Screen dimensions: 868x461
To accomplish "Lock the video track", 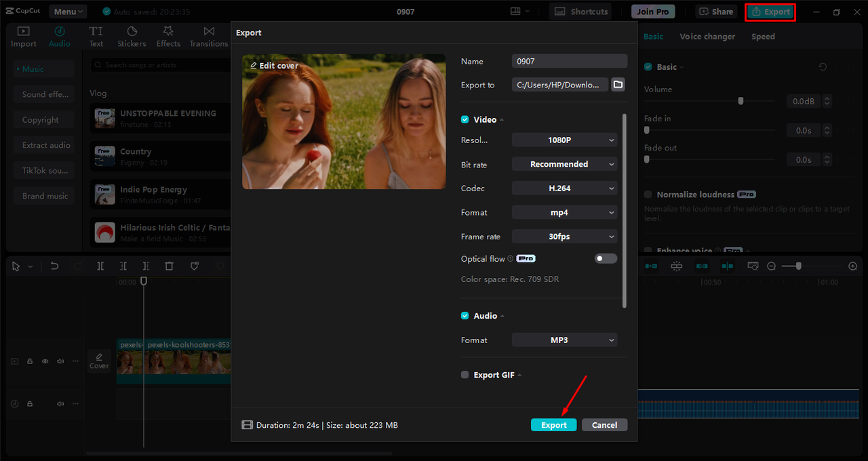I will pos(30,361).
